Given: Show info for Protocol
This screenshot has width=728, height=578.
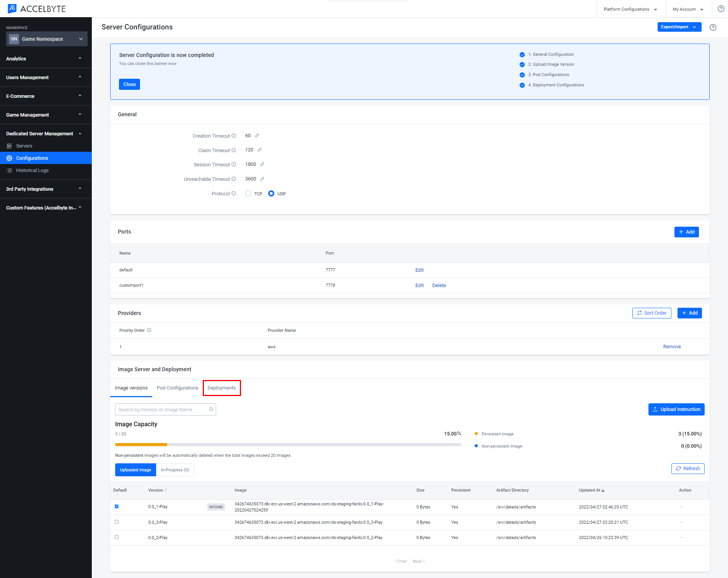Looking at the screenshot, I should [x=234, y=193].
